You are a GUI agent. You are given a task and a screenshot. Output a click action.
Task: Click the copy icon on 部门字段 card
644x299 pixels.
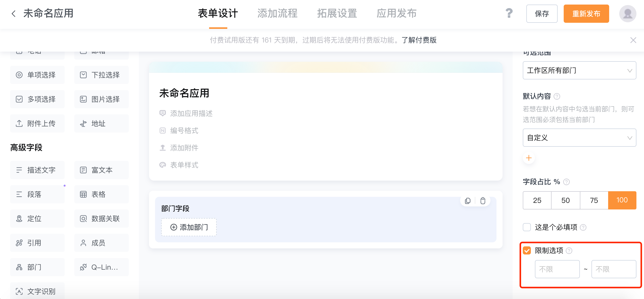pyautogui.click(x=468, y=201)
